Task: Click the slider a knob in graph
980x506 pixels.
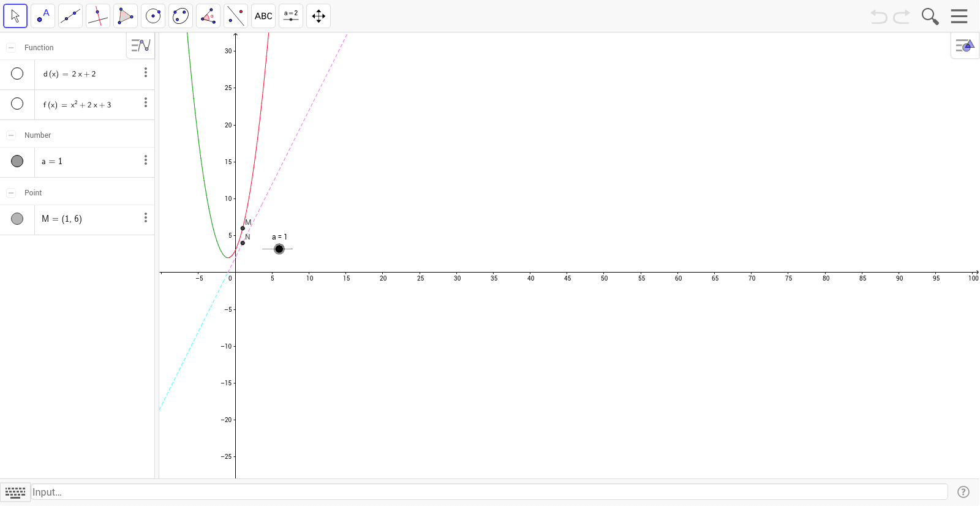Action: pyautogui.click(x=279, y=249)
